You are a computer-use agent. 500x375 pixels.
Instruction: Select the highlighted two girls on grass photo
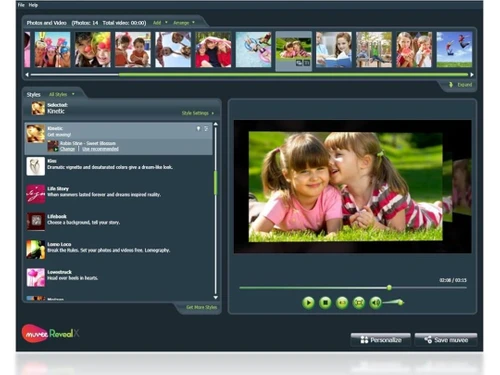point(294,51)
